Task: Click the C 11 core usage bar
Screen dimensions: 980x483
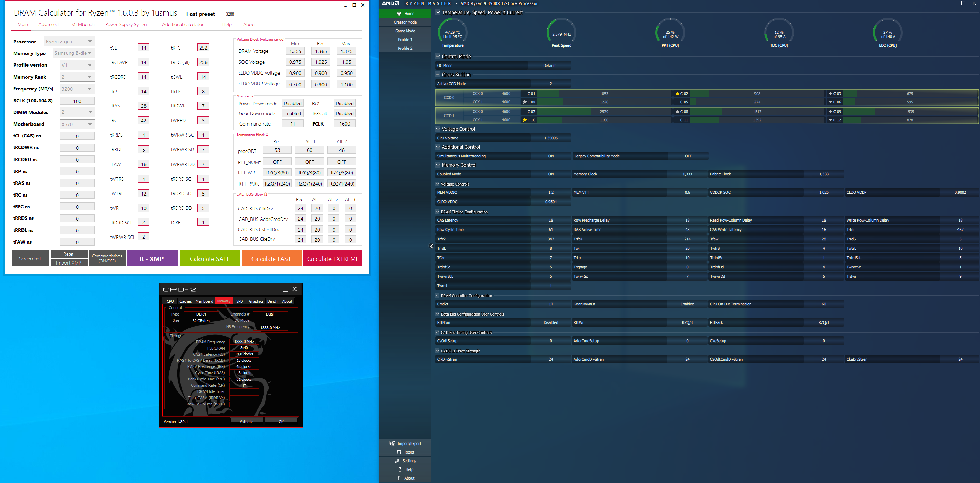Action: 757,120
